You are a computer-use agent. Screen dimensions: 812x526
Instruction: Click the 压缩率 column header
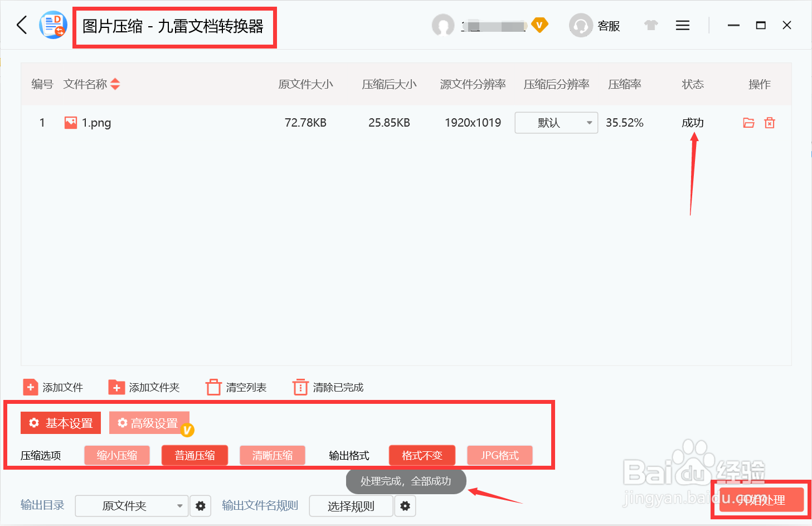coord(625,84)
